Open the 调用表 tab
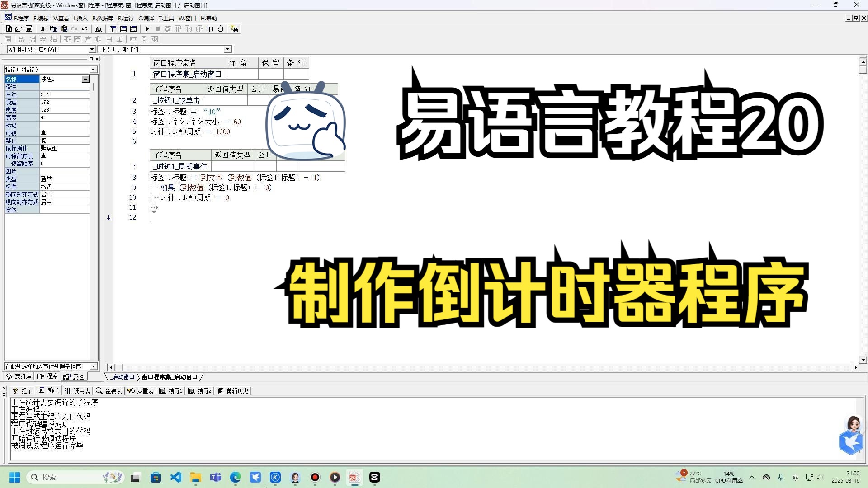 [x=78, y=391]
